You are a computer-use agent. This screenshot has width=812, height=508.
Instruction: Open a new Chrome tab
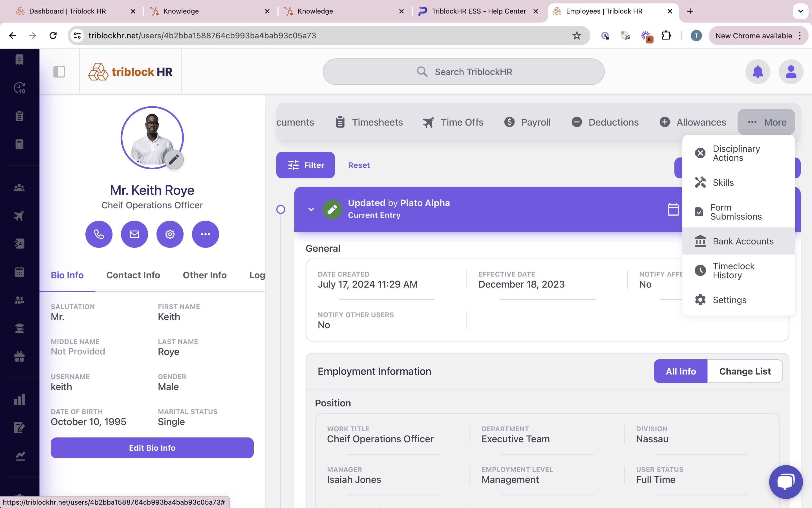[690, 11]
